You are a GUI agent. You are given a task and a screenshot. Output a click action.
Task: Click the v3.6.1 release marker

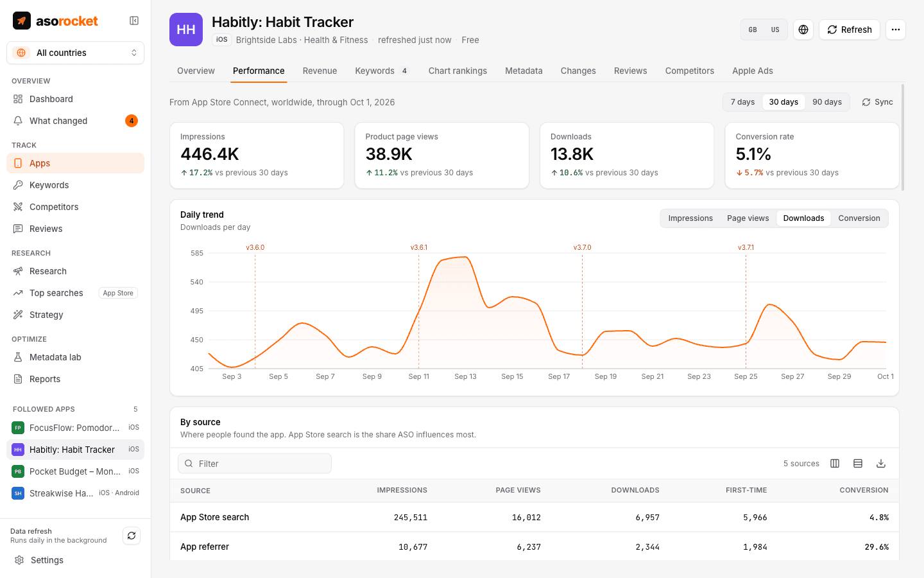pos(419,247)
